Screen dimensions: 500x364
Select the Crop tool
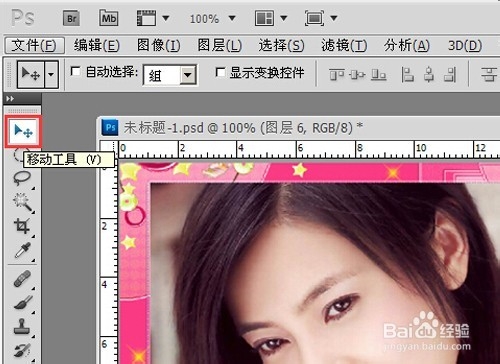coord(22,226)
